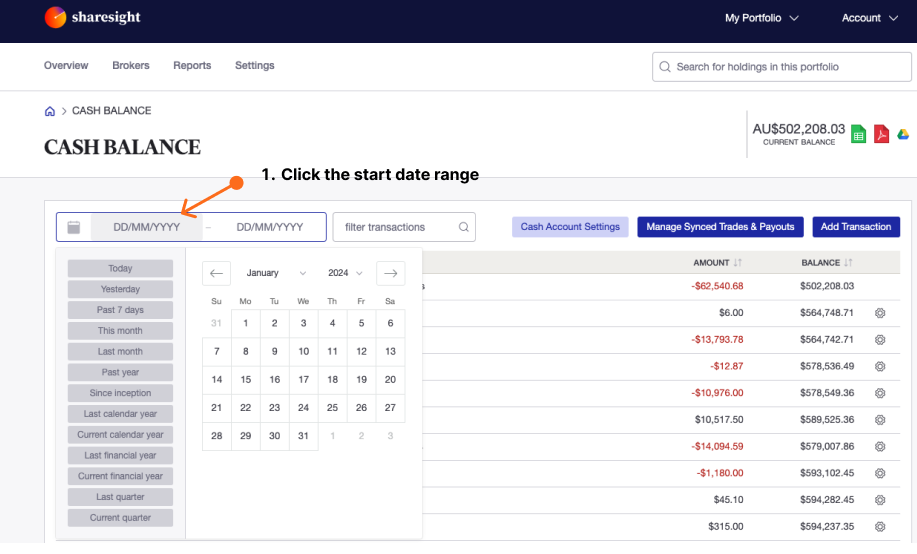Image resolution: width=917 pixels, height=554 pixels.
Task: Click Cash Account Settings button
Action: click(x=570, y=227)
